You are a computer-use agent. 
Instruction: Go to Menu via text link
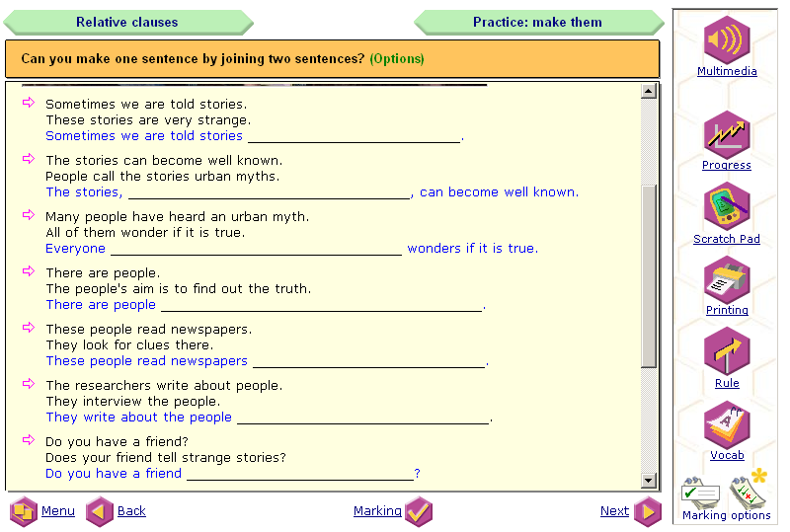(x=58, y=511)
